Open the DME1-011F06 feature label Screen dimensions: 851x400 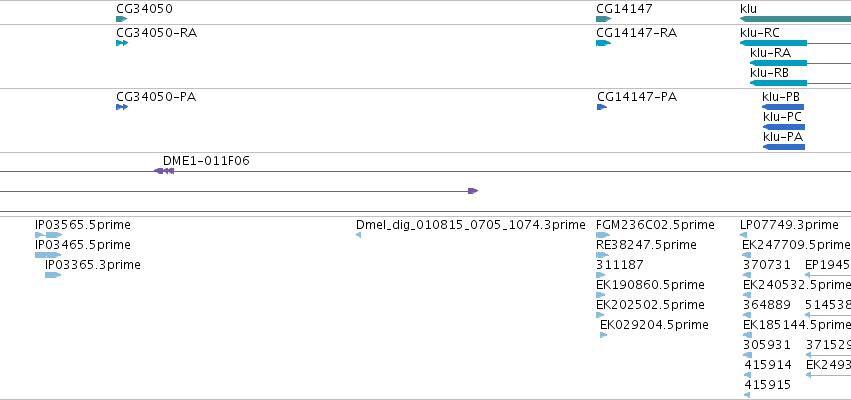pyautogui.click(x=206, y=161)
